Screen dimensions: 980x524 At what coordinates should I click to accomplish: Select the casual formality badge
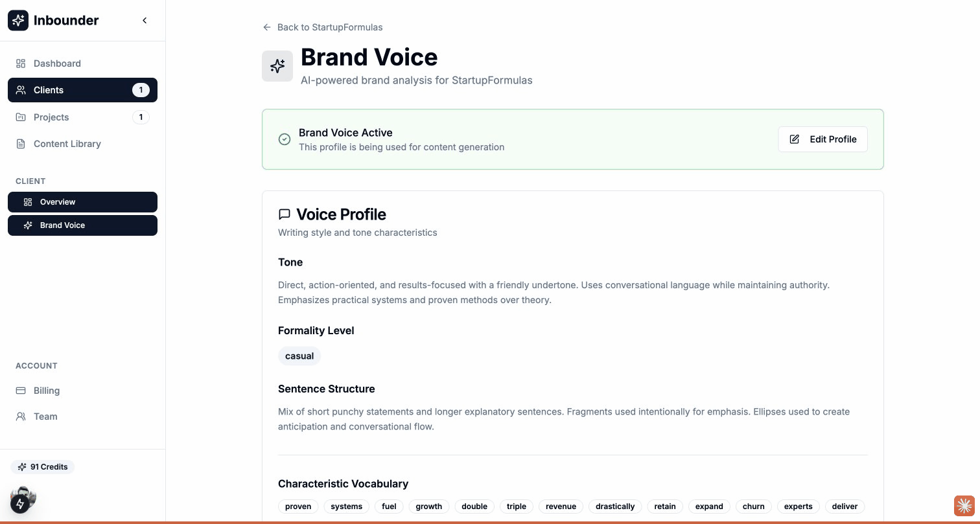click(299, 356)
